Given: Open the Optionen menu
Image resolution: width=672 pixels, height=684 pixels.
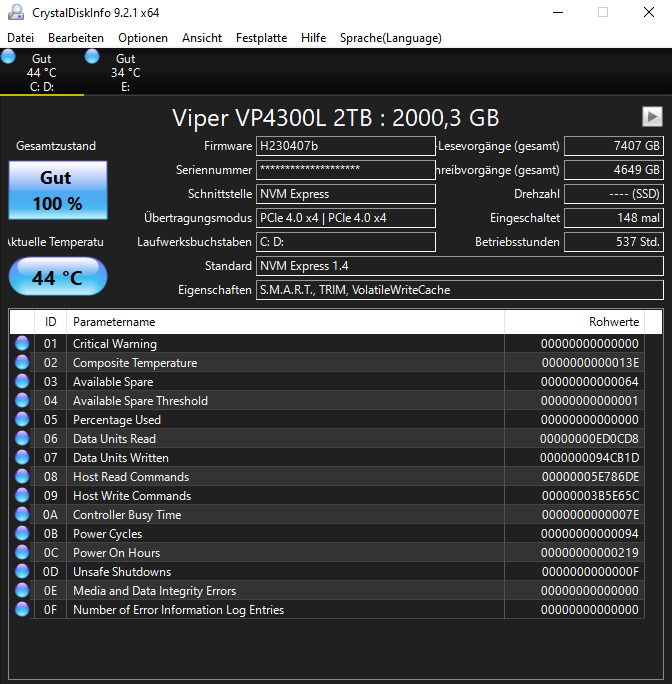Looking at the screenshot, I should 143,38.
